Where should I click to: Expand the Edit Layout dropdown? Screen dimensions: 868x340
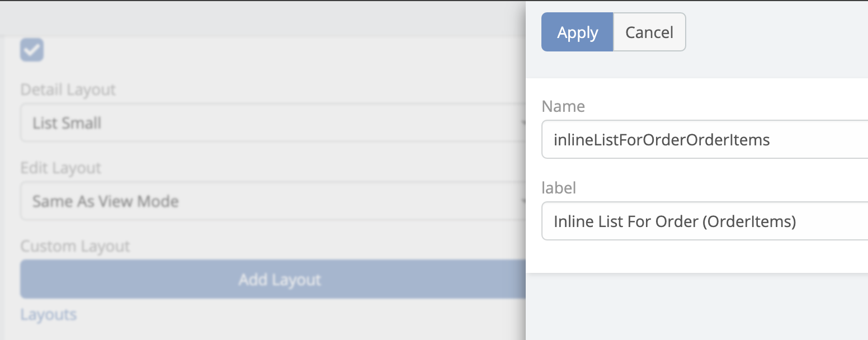[x=268, y=201]
